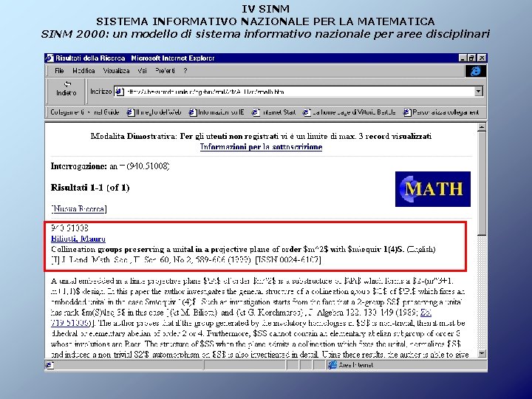The height and width of the screenshot is (399, 532).
Task: Open the Preferiti menu
Action: [x=165, y=71]
